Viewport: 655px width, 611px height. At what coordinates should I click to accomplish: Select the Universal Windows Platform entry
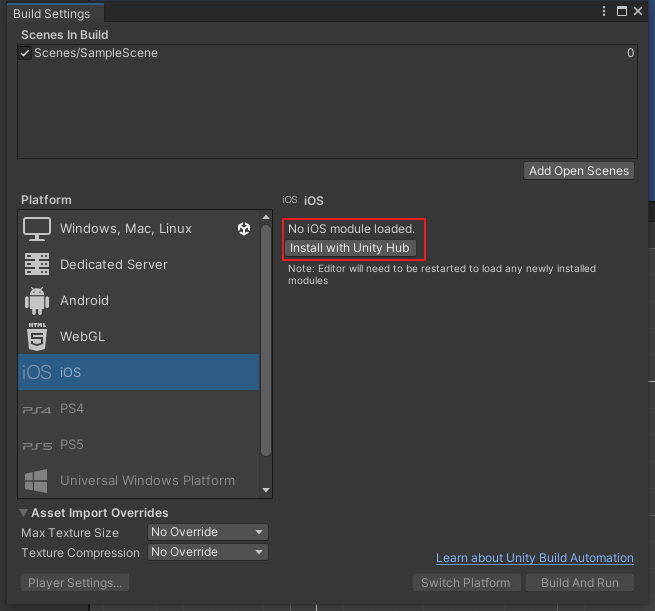click(x=138, y=480)
